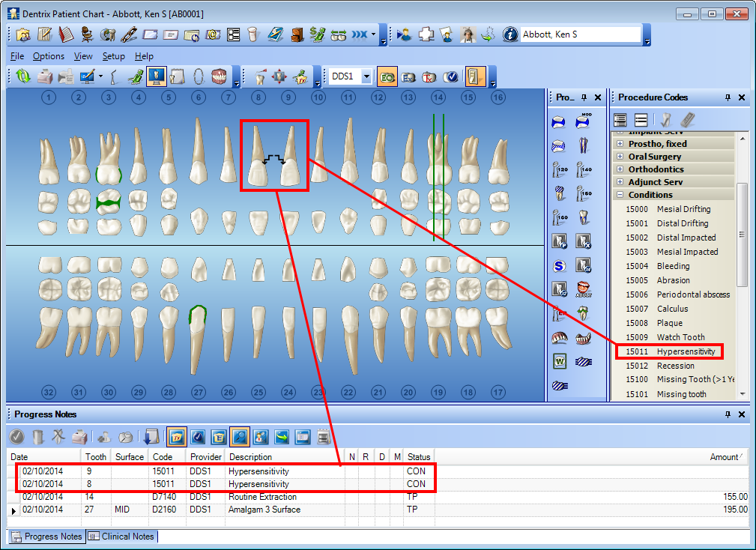Image resolution: width=756 pixels, height=550 pixels.
Task: Toggle the Tx view in Progress Notes toolbar
Action: point(177,437)
